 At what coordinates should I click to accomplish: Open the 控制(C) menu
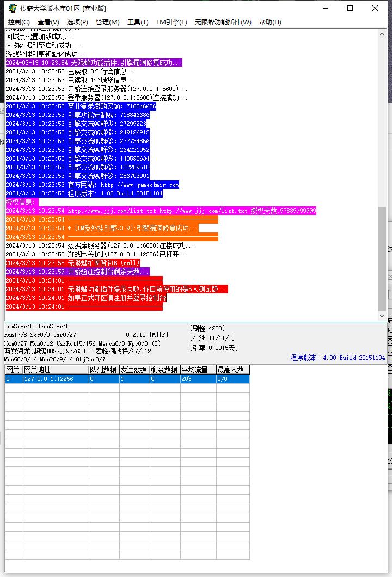pyautogui.click(x=19, y=22)
